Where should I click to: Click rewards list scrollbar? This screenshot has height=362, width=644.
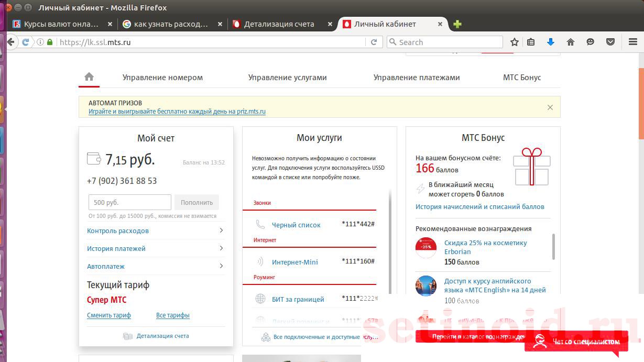(553, 246)
